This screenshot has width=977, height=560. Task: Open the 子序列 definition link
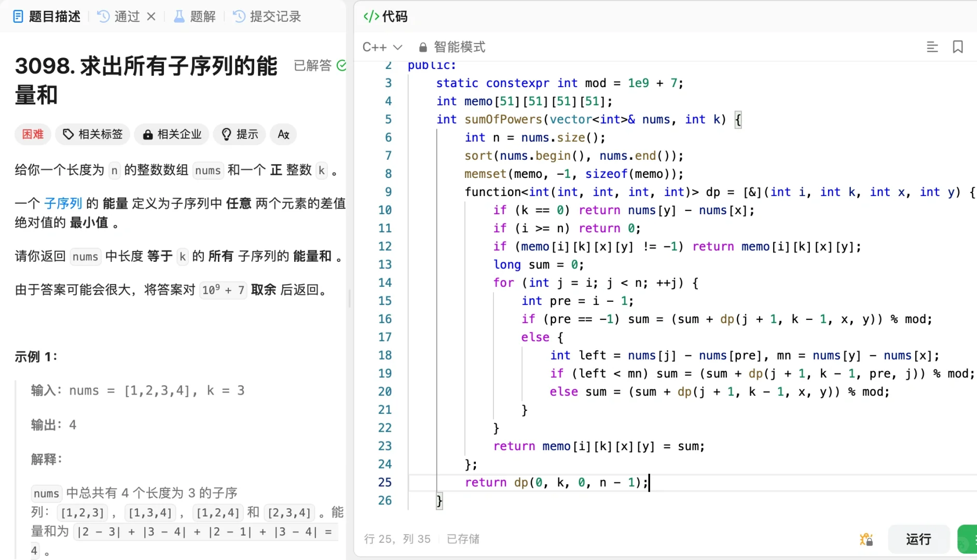[x=63, y=203]
